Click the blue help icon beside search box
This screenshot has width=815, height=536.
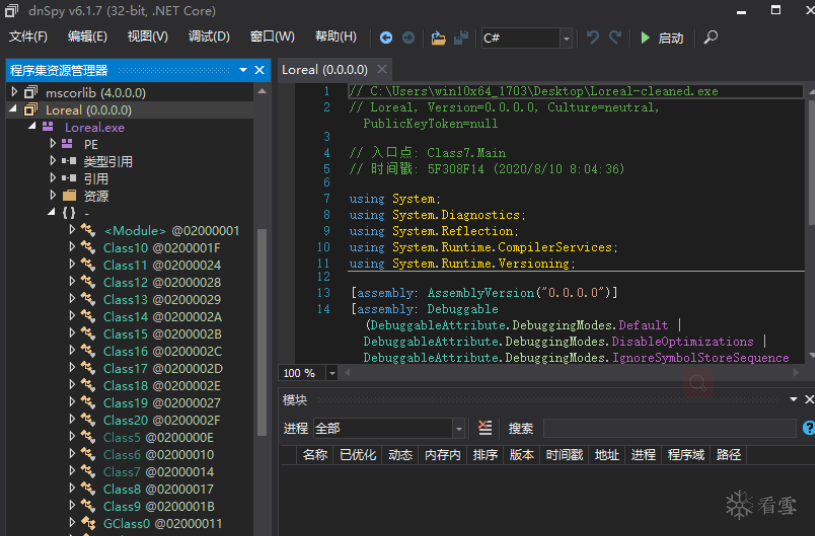click(x=806, y=428)
